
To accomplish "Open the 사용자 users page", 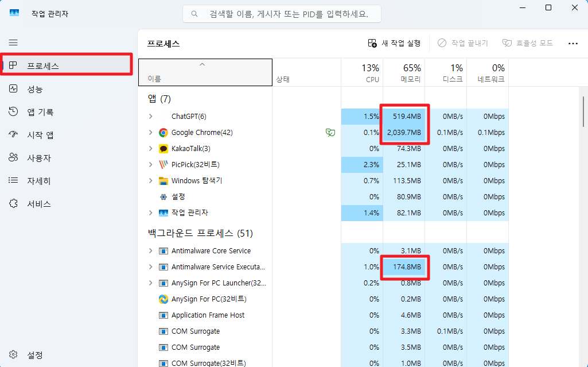I will [x=38, y=158].
